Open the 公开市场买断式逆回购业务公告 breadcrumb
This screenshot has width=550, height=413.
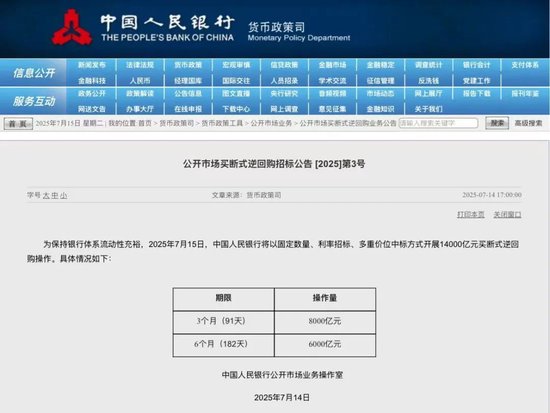pos(348,123)
